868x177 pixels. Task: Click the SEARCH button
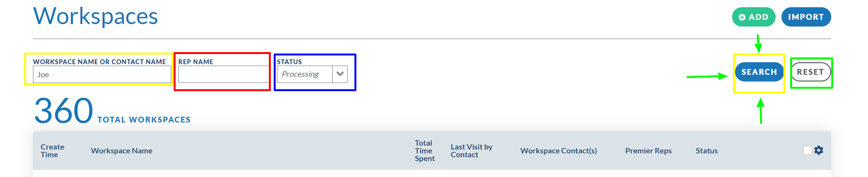(x=759, y=72)
